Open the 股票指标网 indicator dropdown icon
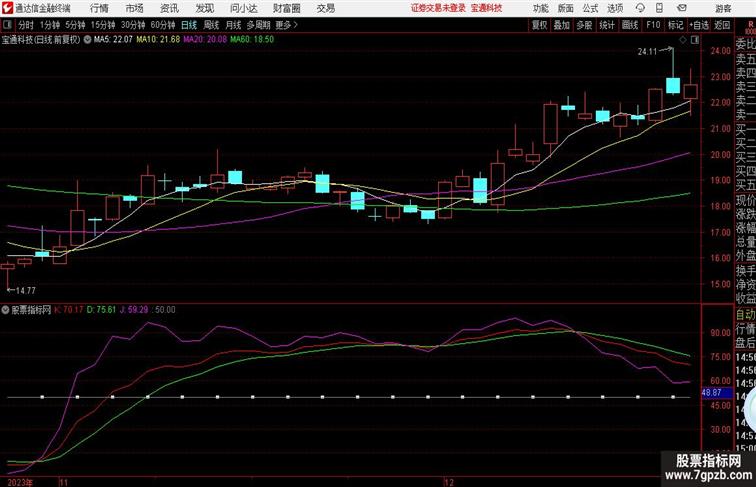This screenshot has height=487, width=756. (x=5, y=310)
